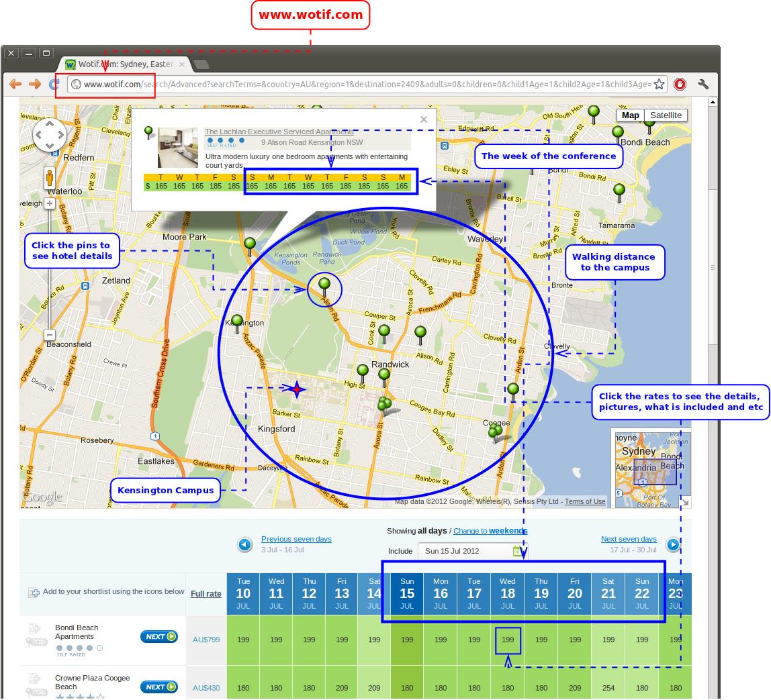Click the previous seven days arrow button
The width and height of the screenshot is (771, 700).
coord(245,544)
